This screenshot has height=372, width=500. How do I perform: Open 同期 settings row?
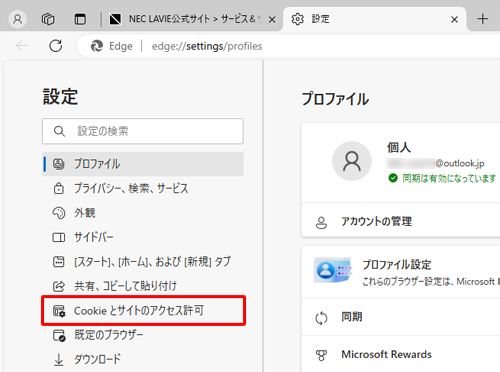[401, 317]
